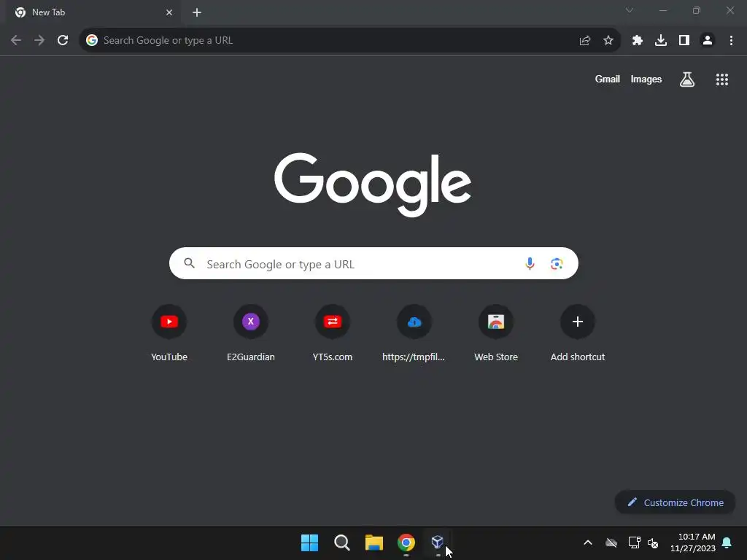Open the https://tmpfil... shortcut
Screen dimensions: 747x560
pyautogui.click(x=414, y=333)
